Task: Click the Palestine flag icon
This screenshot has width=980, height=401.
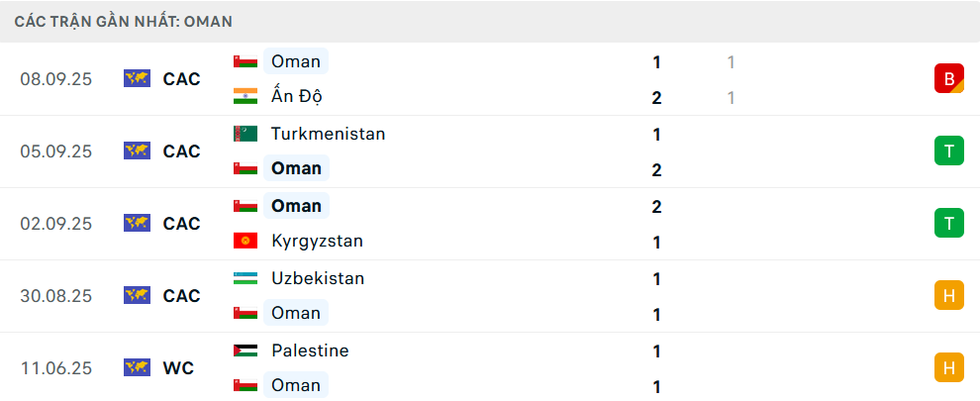Action: pos(245,351)
